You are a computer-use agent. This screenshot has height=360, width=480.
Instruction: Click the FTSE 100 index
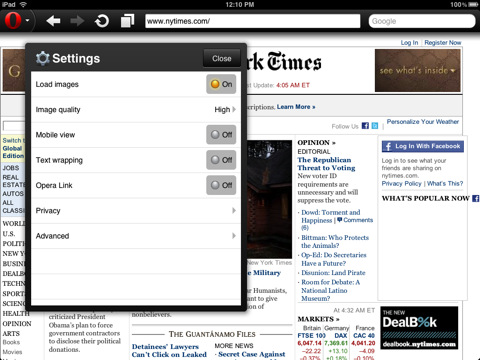point(312,336)
